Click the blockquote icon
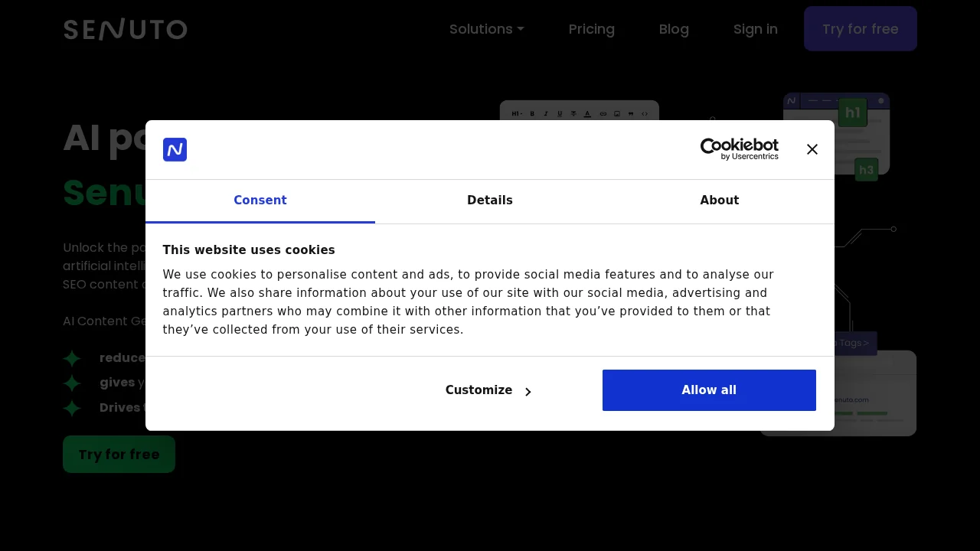The height and width of the screenshot is (551, 980). pos(631,113)
